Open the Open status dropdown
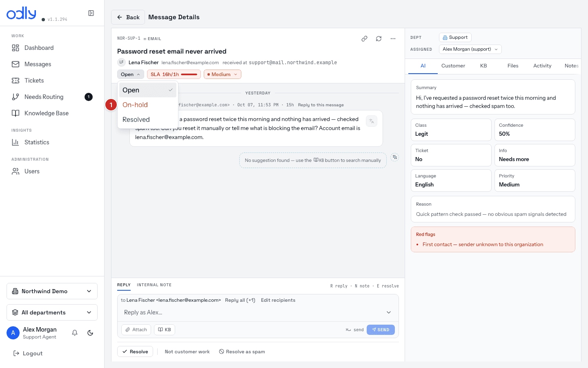 pos(131,74)
